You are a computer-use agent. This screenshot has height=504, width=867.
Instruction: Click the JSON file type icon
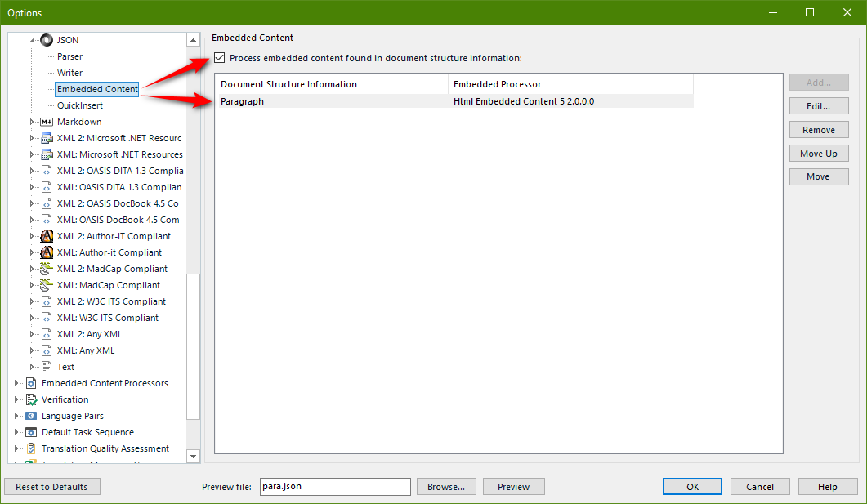click(47, 40)
